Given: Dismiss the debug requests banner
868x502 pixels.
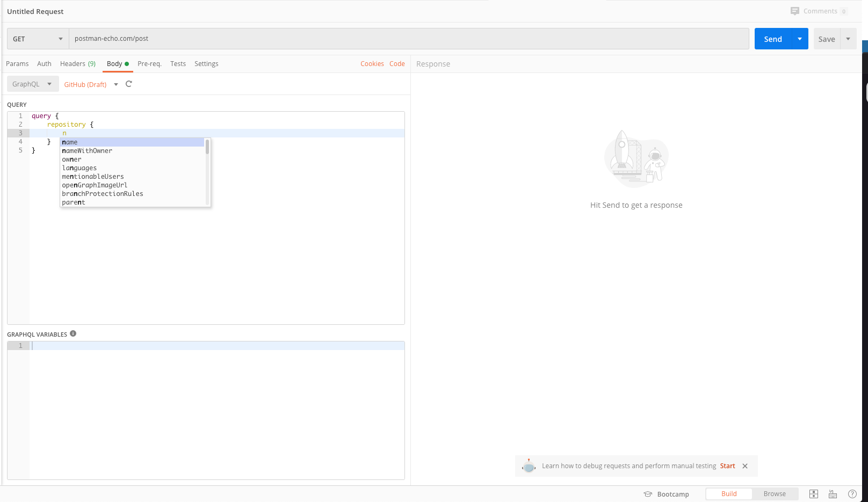Looking at the screenshot, I should click(x=744, y=465).
